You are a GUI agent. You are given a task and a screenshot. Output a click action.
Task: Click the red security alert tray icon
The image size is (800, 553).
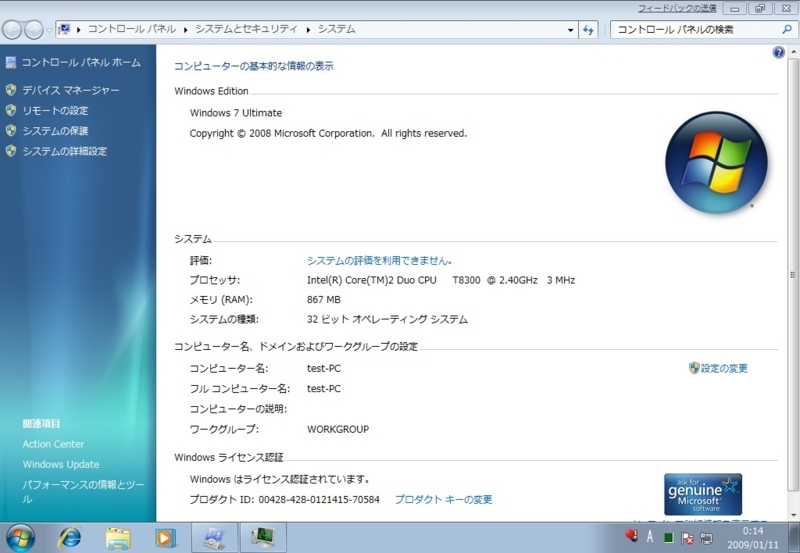(x=632, y=536)
